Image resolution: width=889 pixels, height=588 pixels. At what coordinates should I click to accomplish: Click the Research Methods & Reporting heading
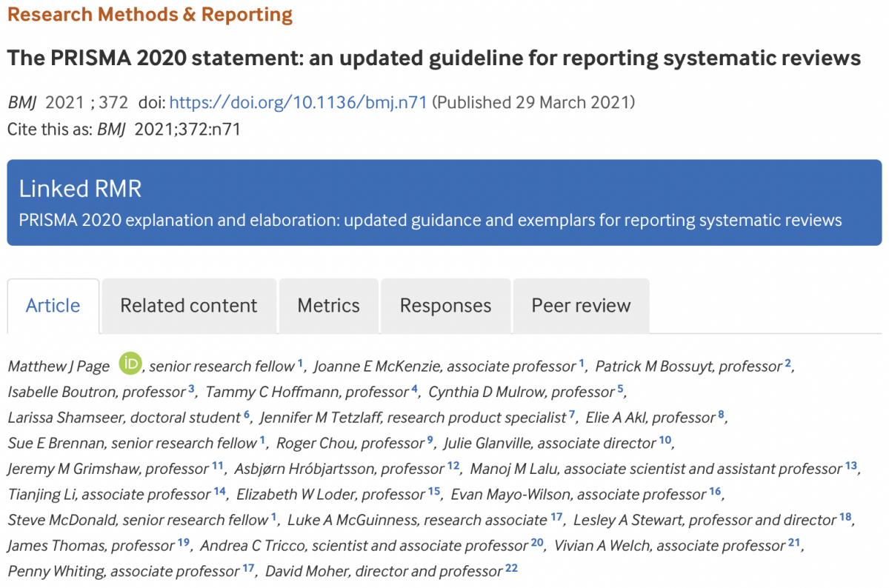(x=150, y=14)
